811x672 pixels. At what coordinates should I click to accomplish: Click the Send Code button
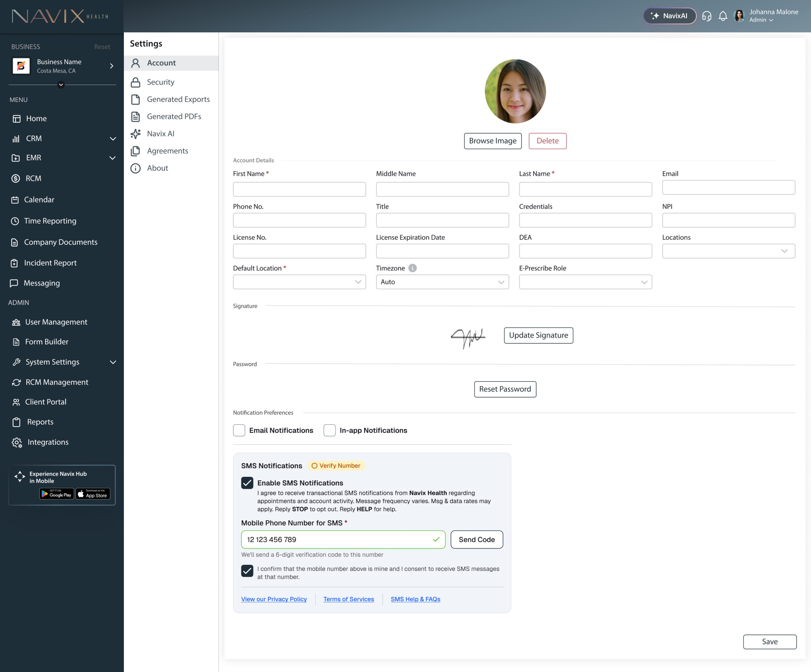click(476, 540)
